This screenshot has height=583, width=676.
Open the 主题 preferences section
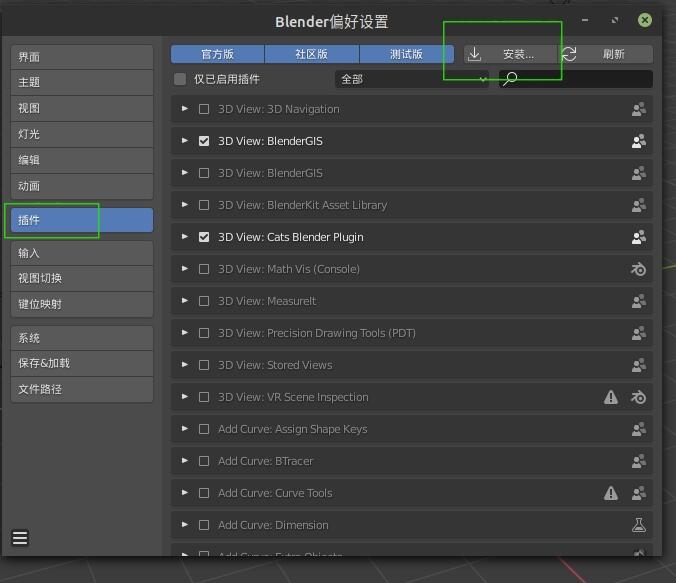[82, 82]
